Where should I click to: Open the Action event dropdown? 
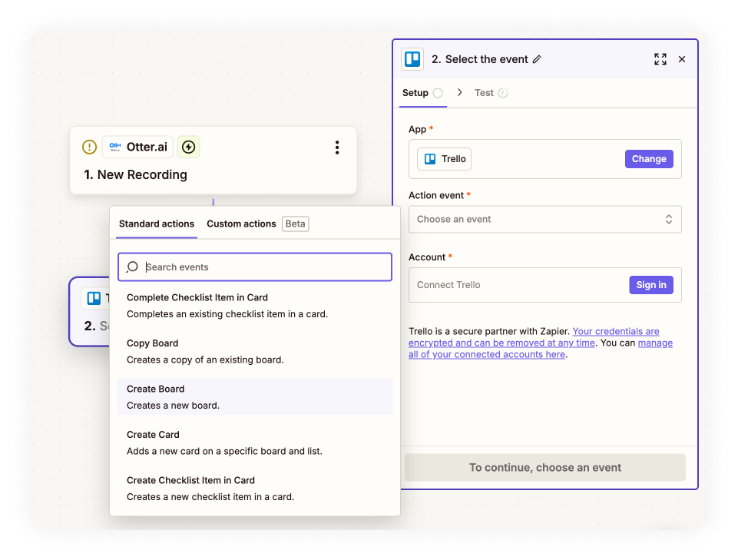pyautogui.click(x=544, y=219)
